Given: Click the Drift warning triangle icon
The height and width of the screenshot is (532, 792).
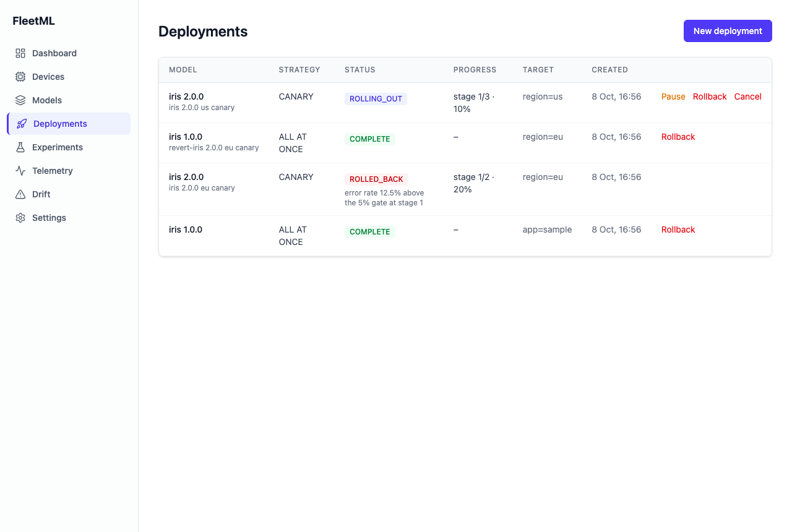Looking at the screenshot, I should 20,194.
